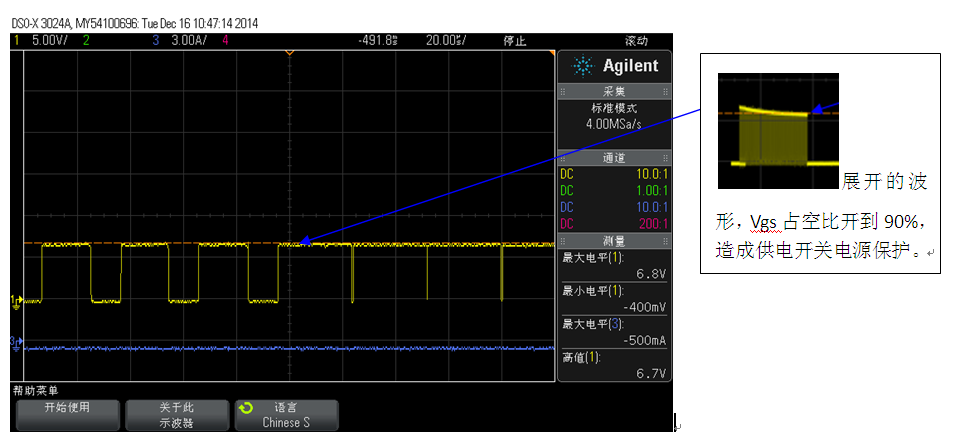The height and width of the screenshot is (441, 959).
Task: Open the 关于此示波器 softkey
Action: pos(177,415)
